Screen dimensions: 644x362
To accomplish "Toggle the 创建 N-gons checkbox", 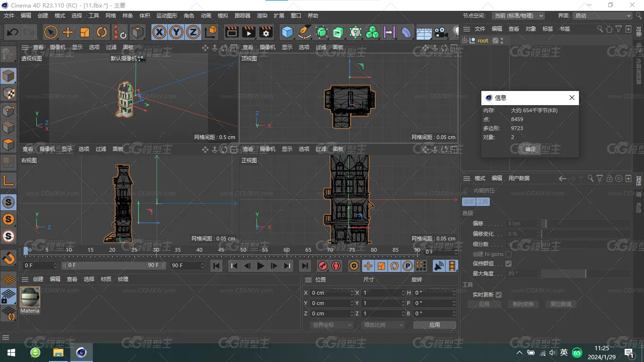I will tap(508, 254).
